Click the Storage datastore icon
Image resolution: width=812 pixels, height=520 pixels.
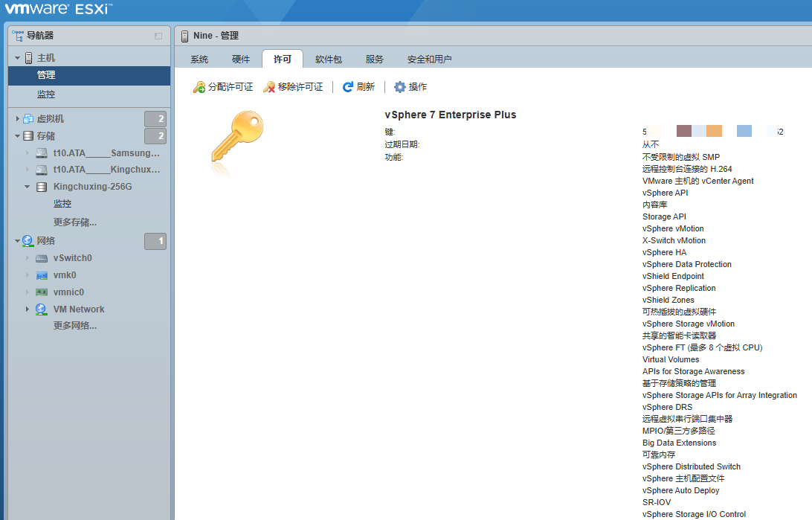28,135
